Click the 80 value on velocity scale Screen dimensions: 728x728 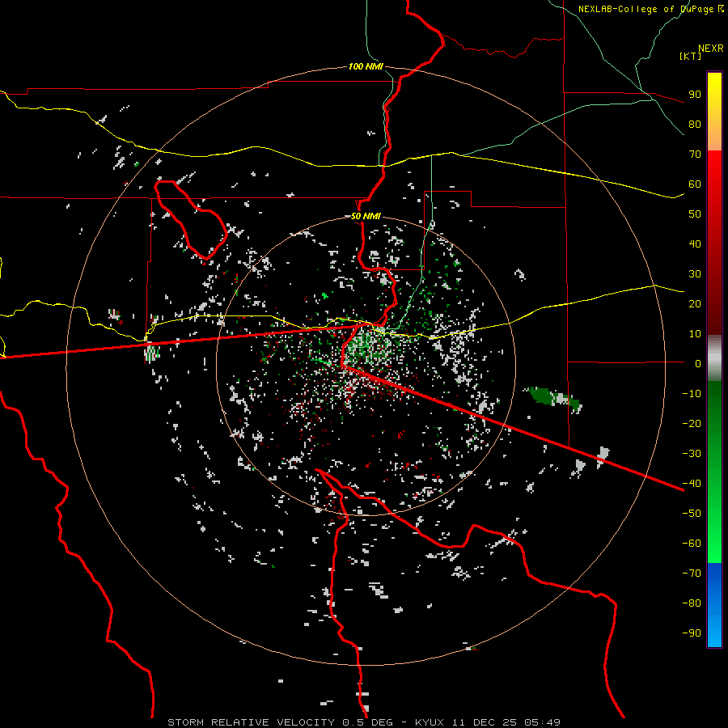(x=695, y=125)
